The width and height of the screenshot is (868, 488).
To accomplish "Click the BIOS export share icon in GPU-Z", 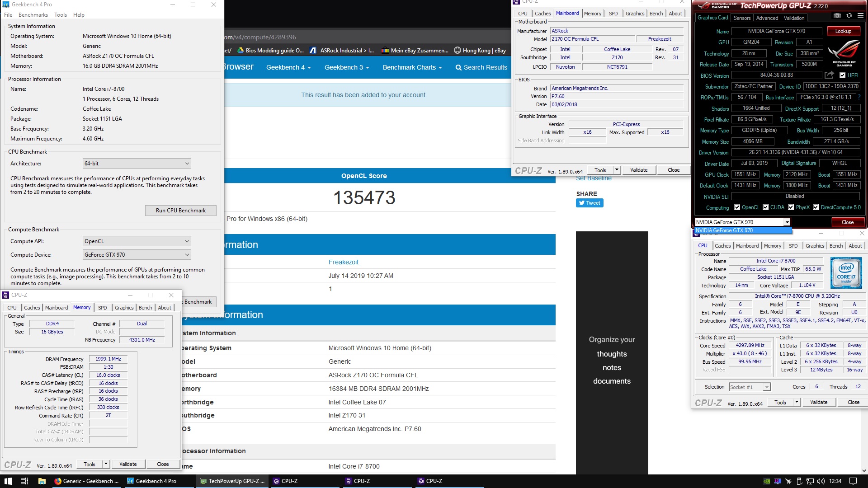I will (829, 75).
